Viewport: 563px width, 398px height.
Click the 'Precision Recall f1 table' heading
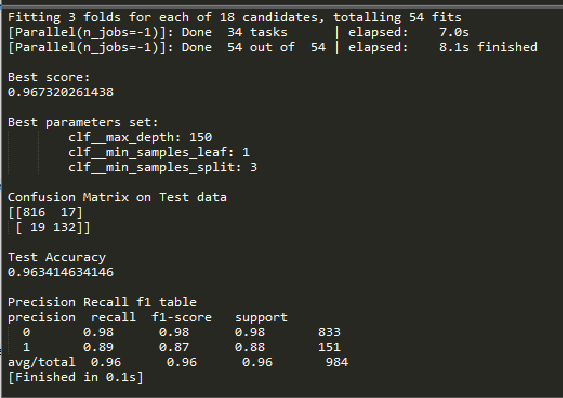102,302
